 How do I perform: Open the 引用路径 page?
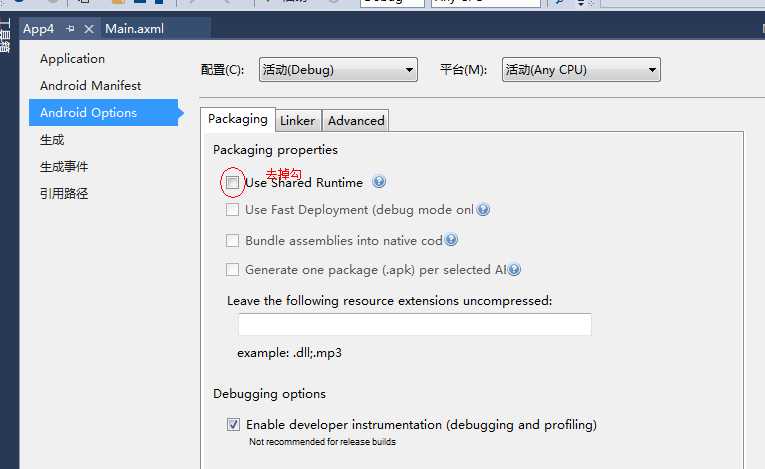point(64,194)
